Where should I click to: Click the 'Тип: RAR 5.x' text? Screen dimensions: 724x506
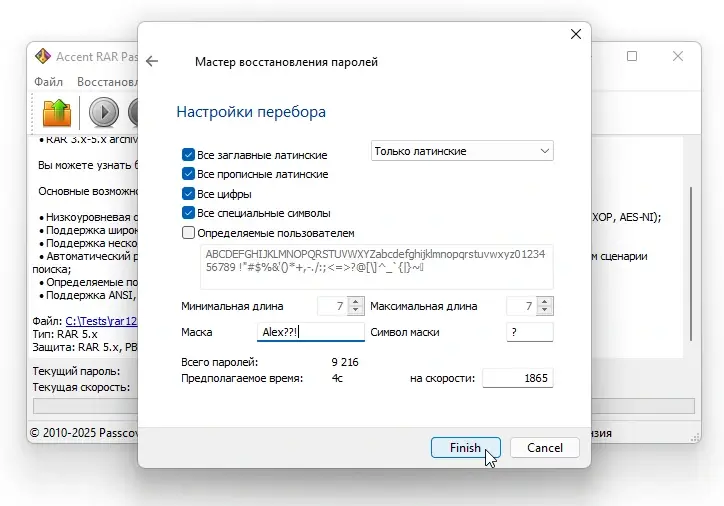tap(65, 334)
